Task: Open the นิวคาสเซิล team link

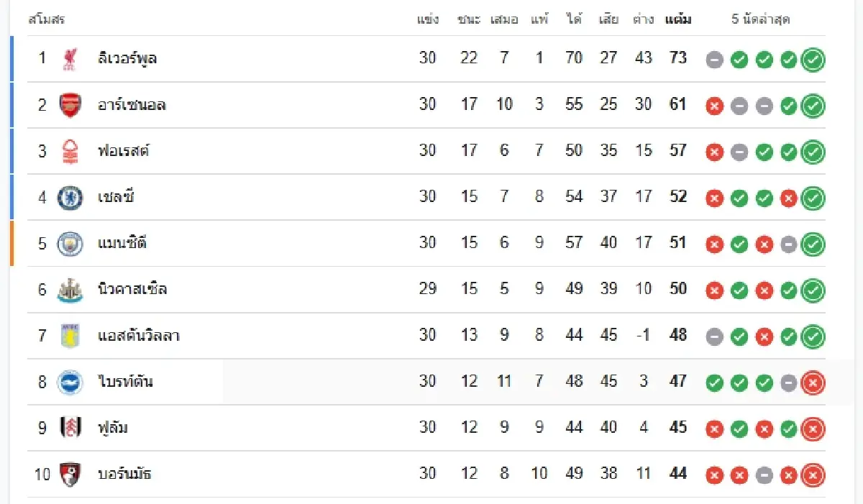Action: coord(132,289)
